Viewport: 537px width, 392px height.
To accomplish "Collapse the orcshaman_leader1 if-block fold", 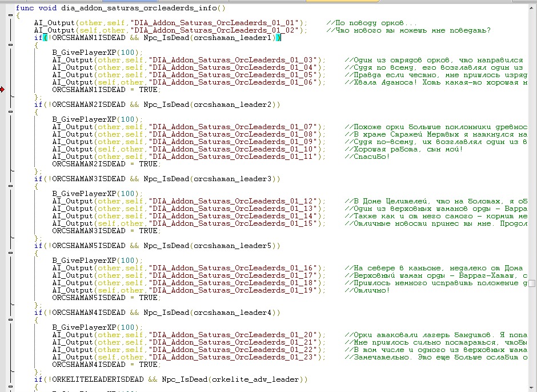I will 11,45.
